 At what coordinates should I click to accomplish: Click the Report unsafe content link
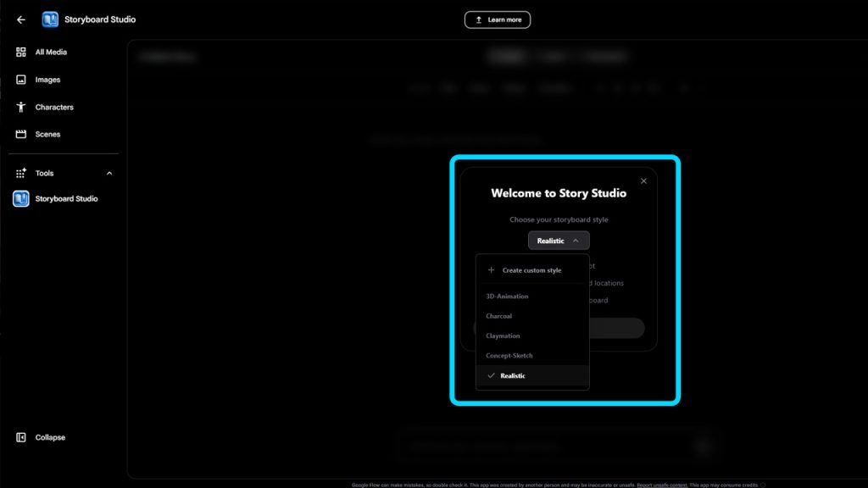point(662,485)
